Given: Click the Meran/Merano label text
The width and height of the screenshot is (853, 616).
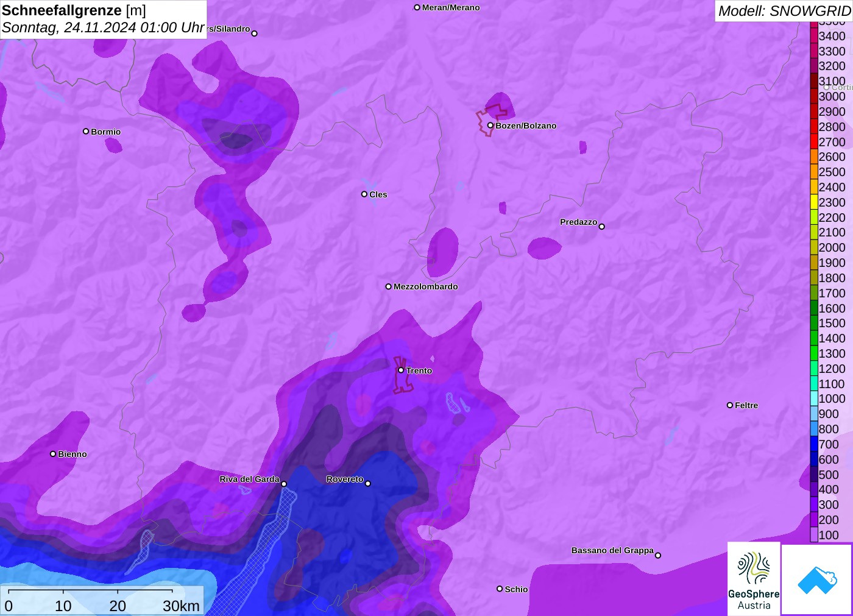Looking at the screenshot, I should [x=451, y=7].
